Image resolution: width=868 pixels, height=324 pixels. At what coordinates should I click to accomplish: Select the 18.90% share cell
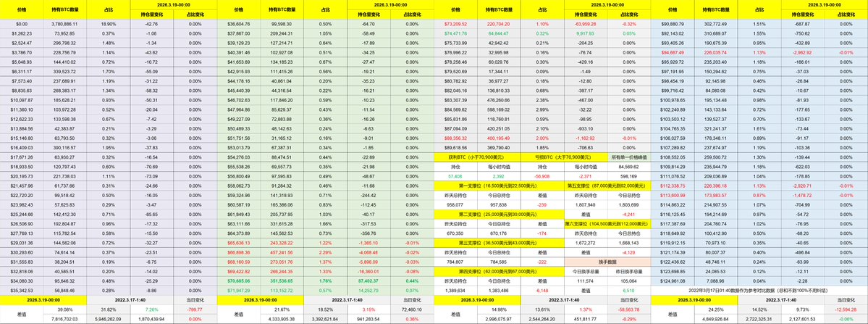109,24
